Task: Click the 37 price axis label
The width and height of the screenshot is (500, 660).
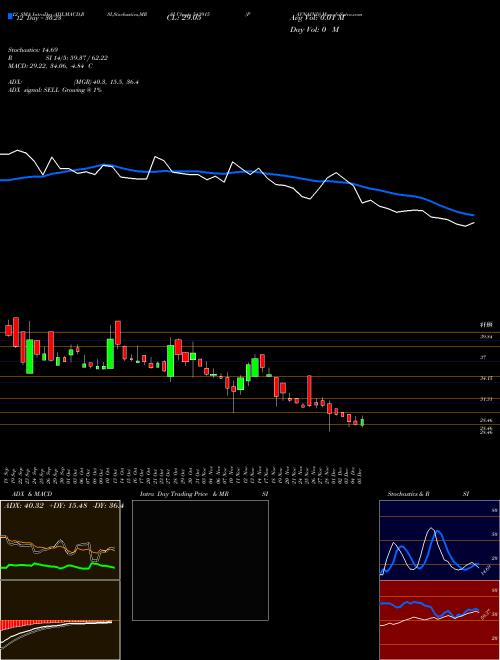Action: click(484, 357)
